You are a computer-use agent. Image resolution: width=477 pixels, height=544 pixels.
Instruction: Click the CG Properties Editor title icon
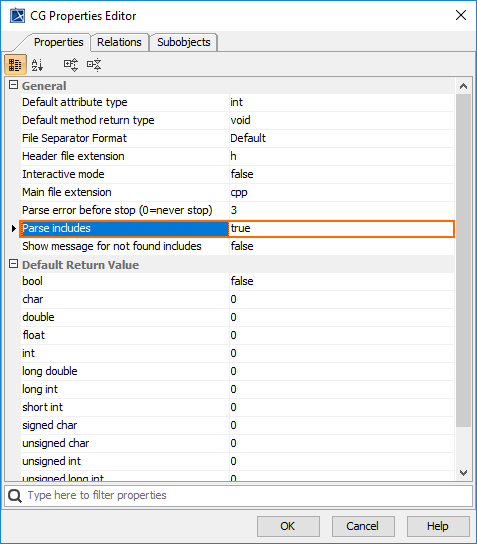coord(17,16)
